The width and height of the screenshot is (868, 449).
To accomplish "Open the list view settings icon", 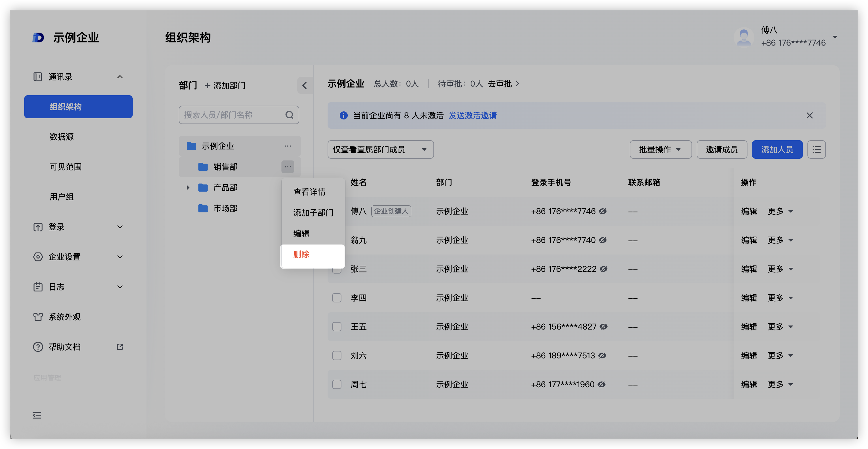I will 816,149.
